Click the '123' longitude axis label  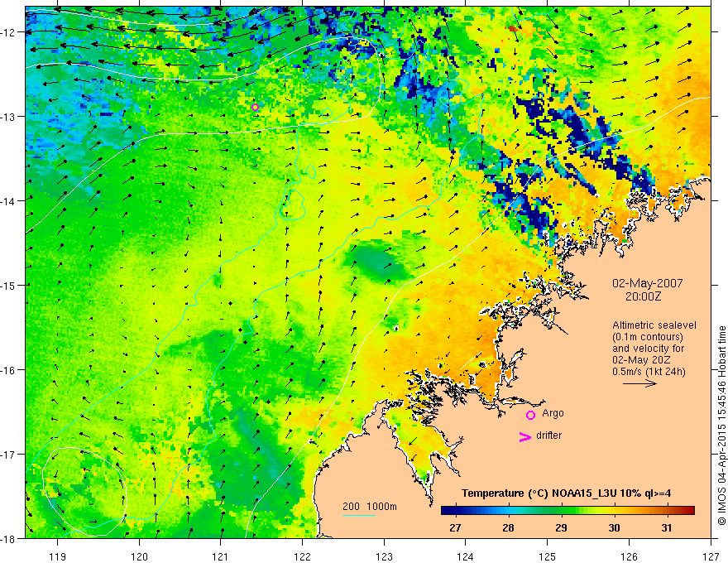(x=384, y=556)
